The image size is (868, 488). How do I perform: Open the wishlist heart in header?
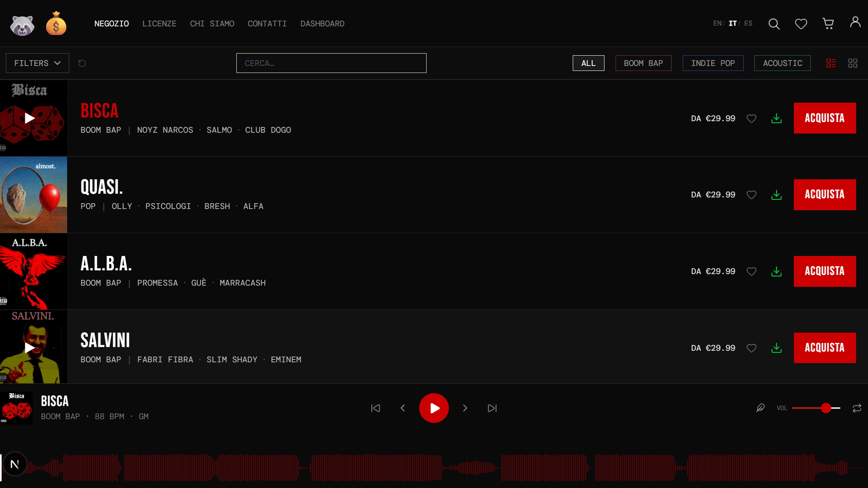click(801, 24)
